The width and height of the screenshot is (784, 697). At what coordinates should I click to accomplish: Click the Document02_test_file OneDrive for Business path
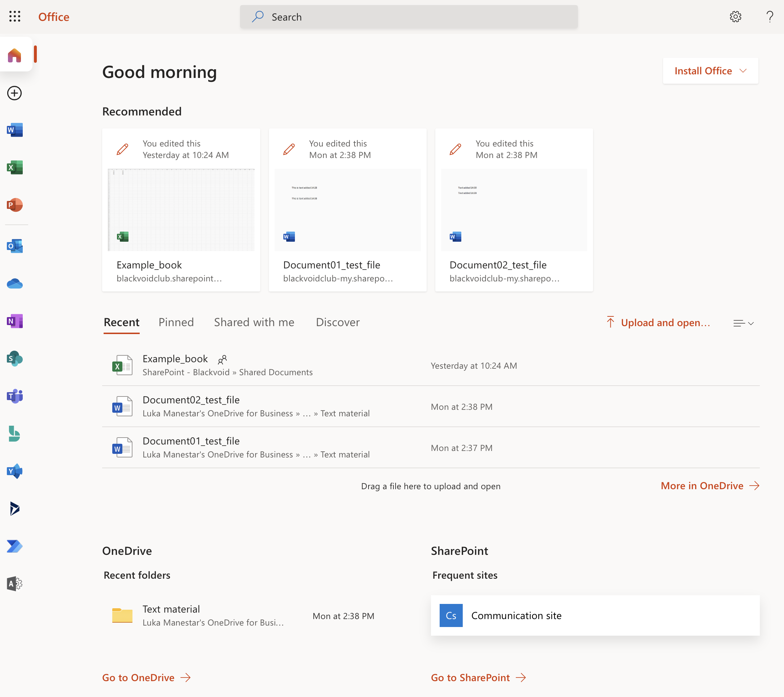pyautogui.click(x=256, y=413)
